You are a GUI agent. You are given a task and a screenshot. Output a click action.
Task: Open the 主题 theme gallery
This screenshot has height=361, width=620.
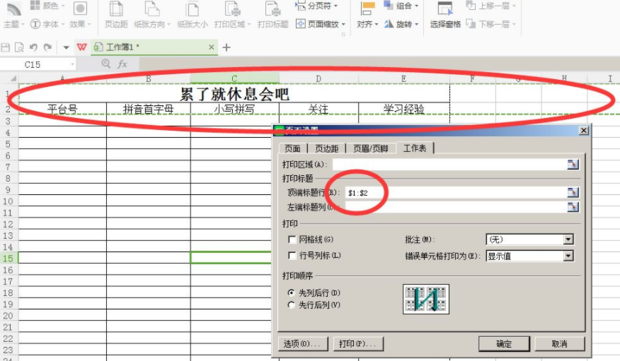coord(14,16)
